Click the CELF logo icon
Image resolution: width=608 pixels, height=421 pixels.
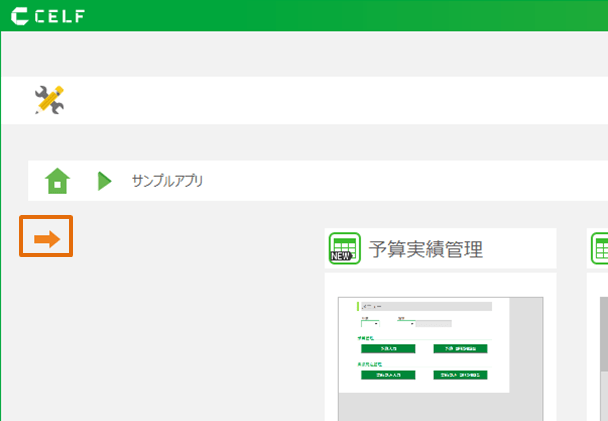click(20, 15)
